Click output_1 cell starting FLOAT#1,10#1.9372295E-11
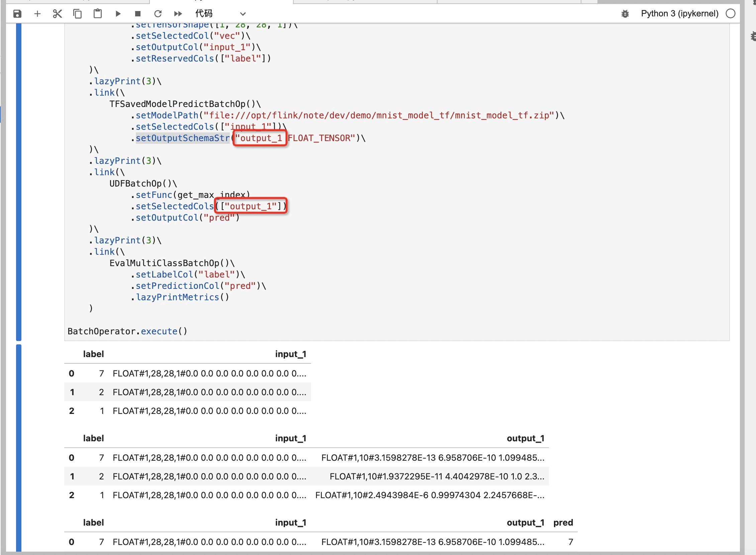 [x=437, y=476]
